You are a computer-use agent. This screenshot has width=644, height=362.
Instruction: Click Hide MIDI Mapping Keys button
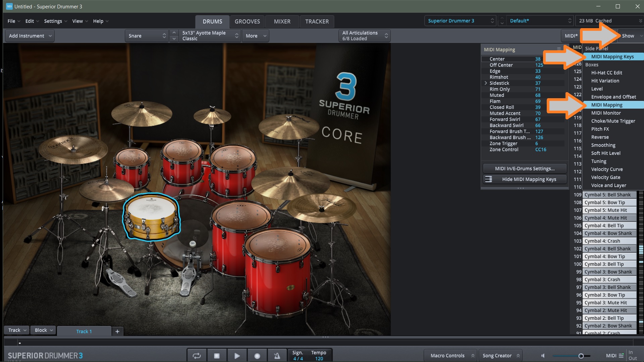525,179
